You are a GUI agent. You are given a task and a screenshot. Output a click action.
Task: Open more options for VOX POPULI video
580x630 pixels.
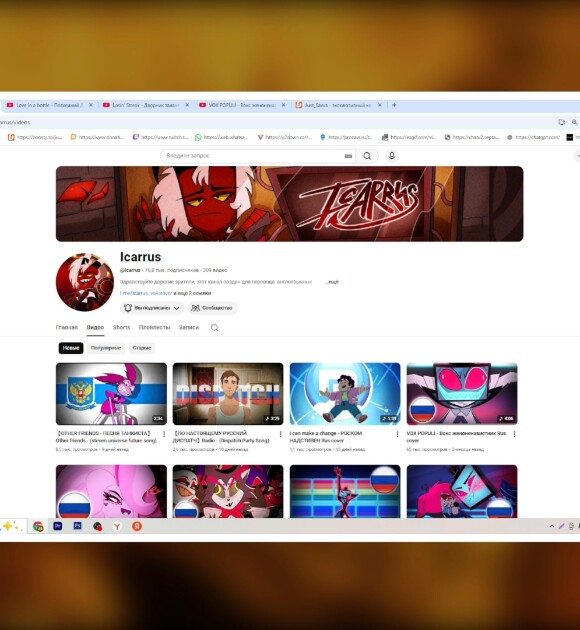(x=514, y=434)
